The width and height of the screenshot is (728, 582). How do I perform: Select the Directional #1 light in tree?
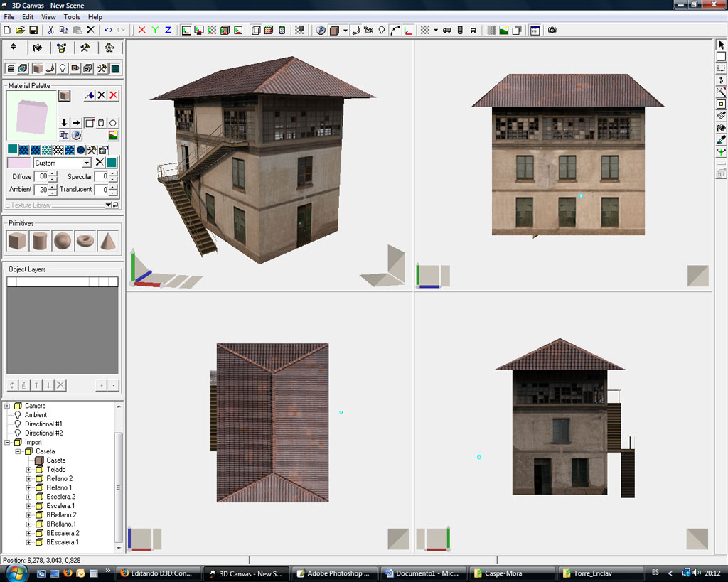click(43, 424)
